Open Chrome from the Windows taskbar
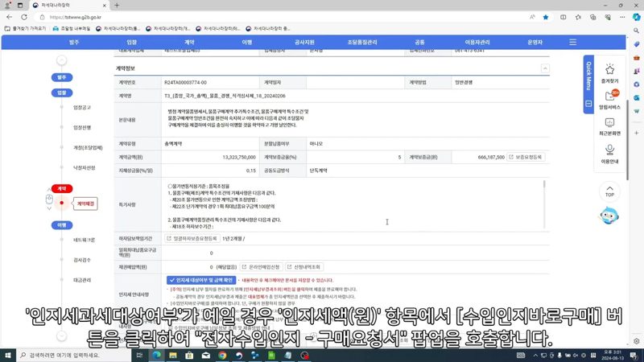Screen dimensions: 644x362 click(x=222, y=356)
